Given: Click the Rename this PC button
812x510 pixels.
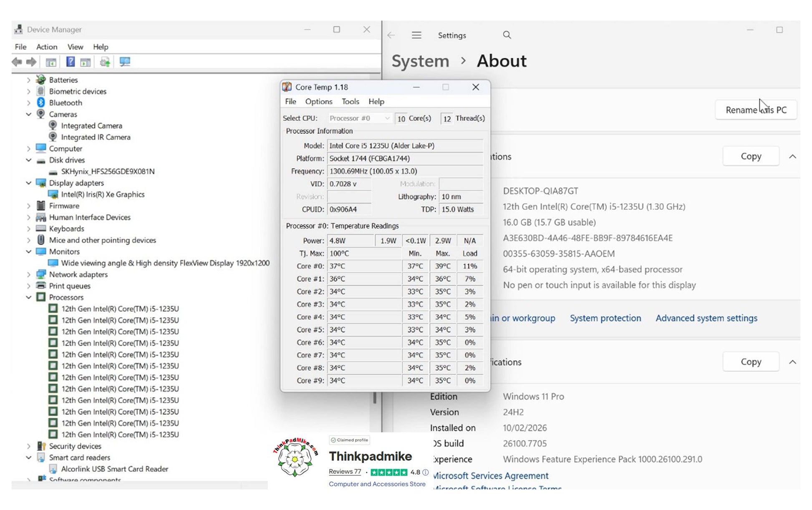Looking at the screenshot, I should [x=756, y=110].
